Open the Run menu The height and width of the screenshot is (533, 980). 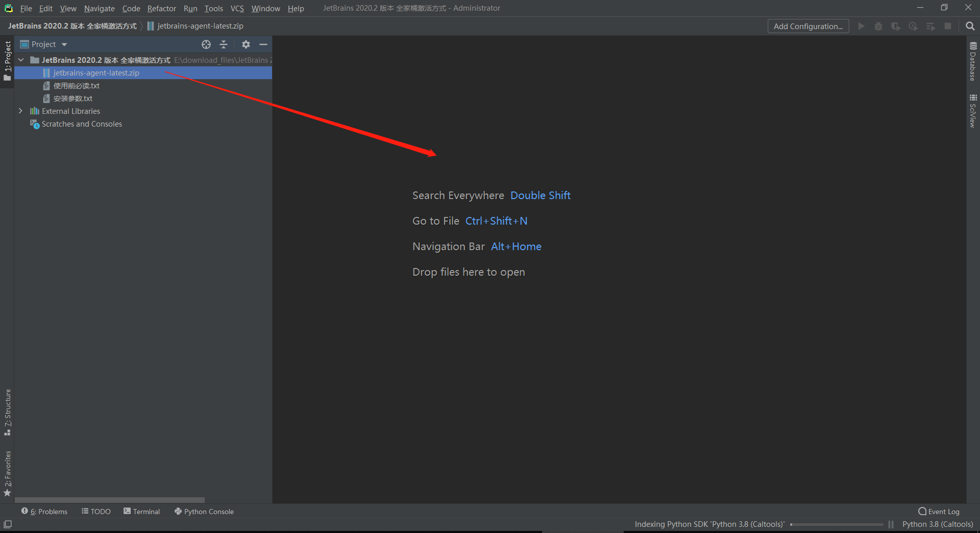tap(190, 8)
